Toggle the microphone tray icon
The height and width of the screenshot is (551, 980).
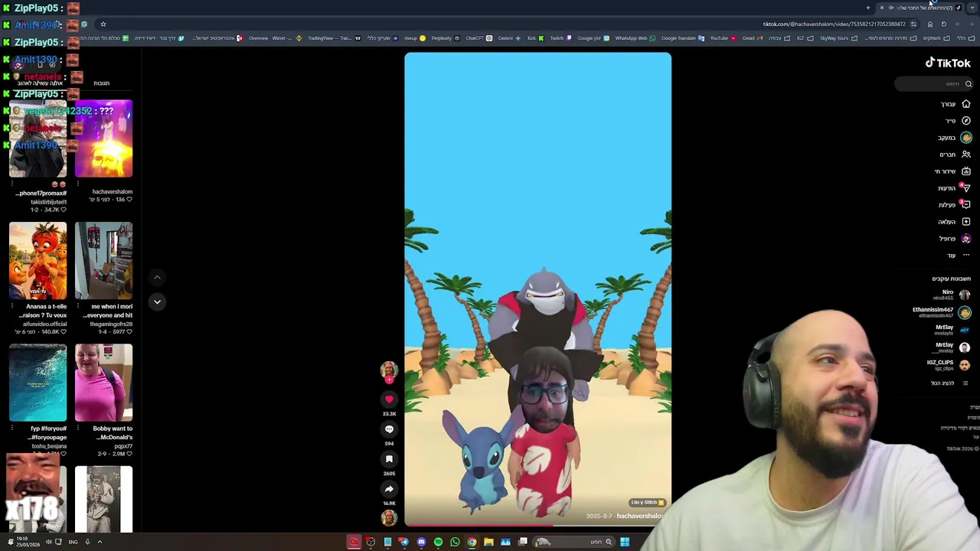[x=87, y=542]
